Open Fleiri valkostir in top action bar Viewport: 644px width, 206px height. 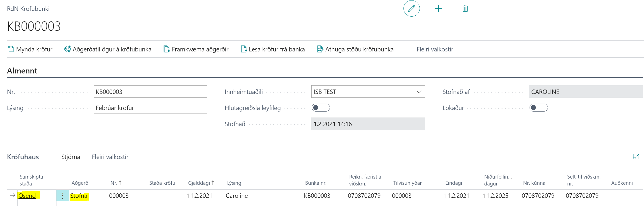[x=435, y=49]
